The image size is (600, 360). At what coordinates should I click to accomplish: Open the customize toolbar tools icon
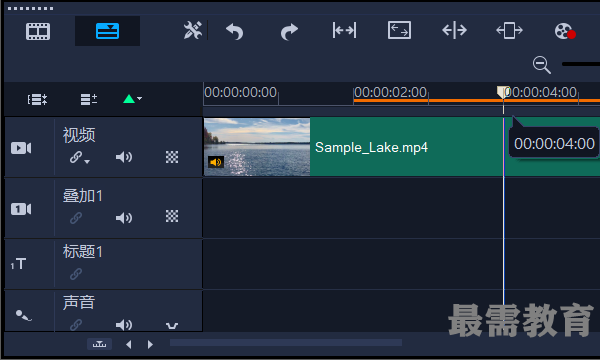[x=192, y=31]
